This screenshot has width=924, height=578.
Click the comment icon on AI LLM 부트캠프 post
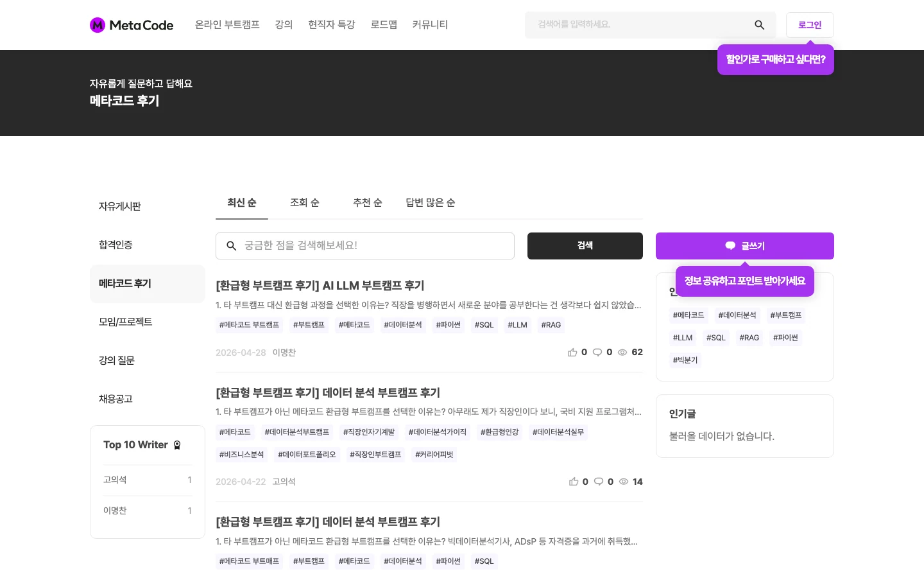point(597,352)
